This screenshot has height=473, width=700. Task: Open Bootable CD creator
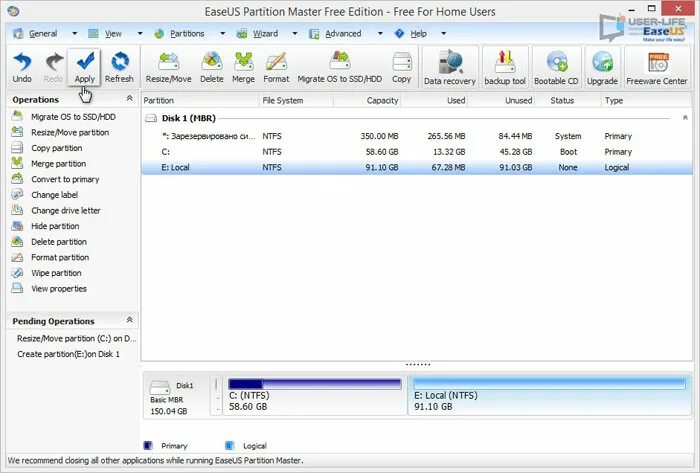point(556,66)
